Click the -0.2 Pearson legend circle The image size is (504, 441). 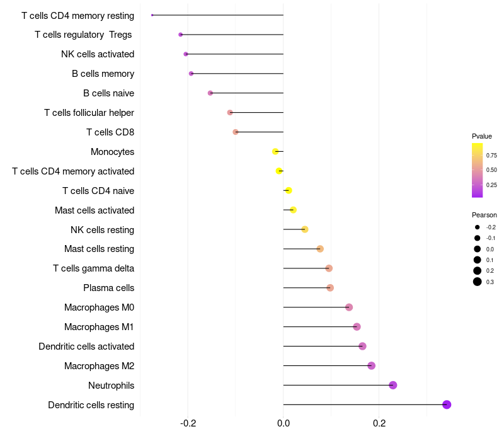click(x=478, y=227)
